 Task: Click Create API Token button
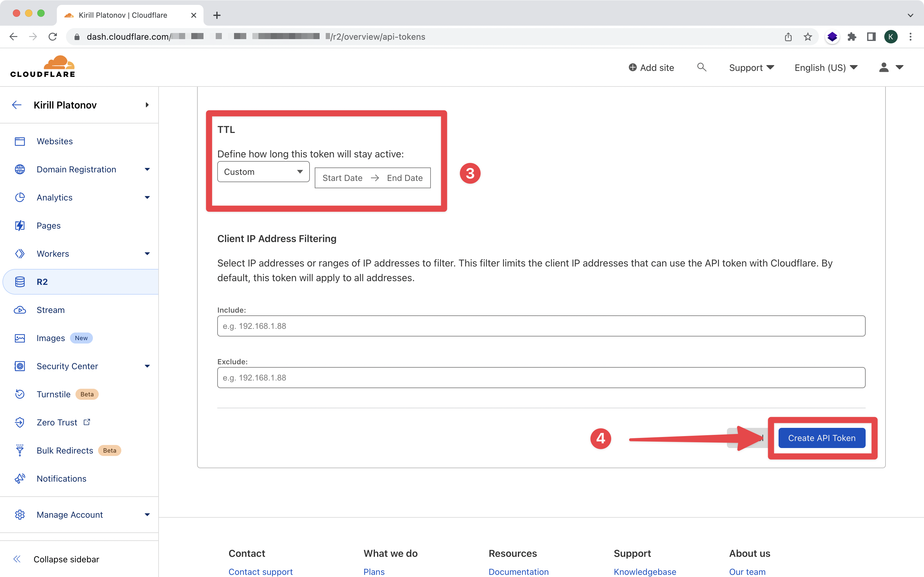click(822, 438)
